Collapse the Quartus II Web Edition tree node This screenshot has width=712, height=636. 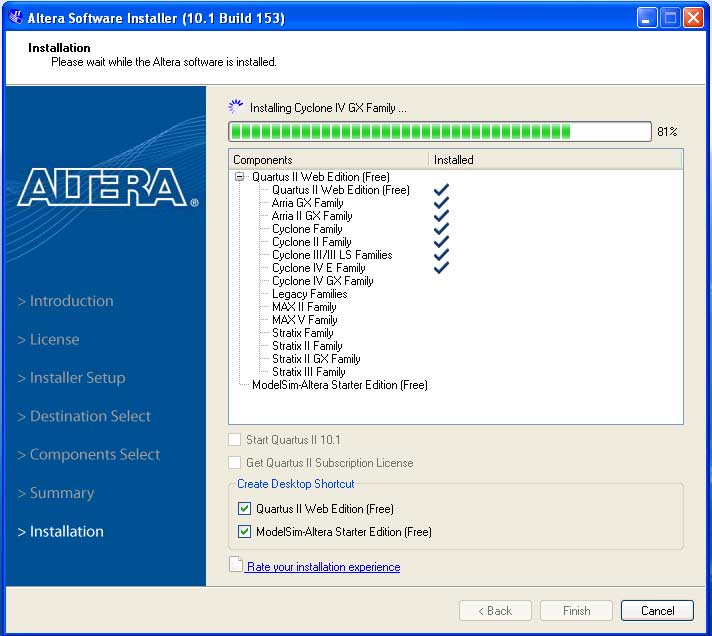pyautogui.click(x=240, y=177)
